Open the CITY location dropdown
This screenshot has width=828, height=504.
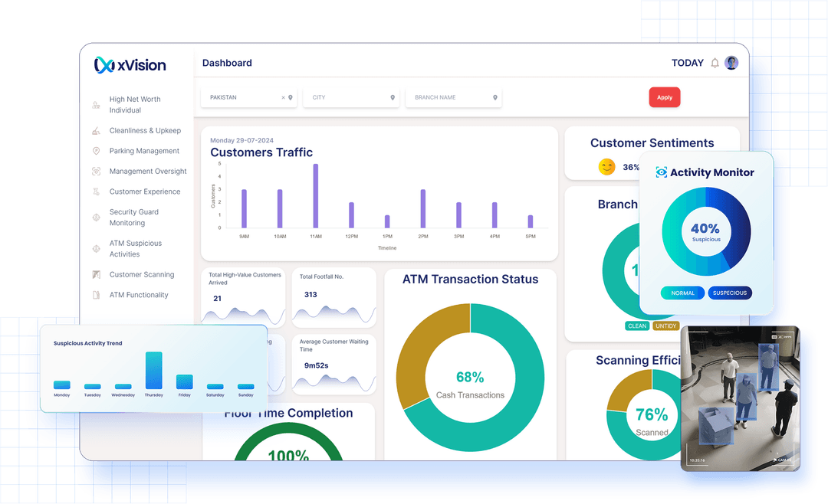tap(351, 97)
